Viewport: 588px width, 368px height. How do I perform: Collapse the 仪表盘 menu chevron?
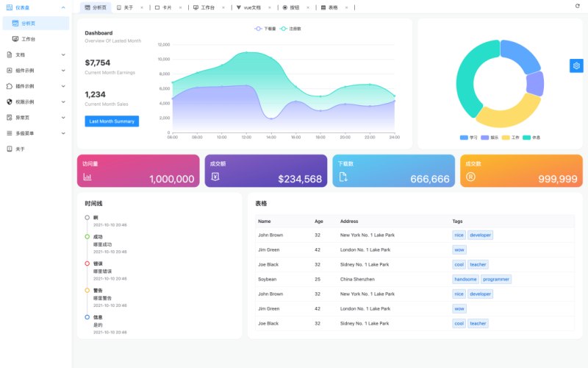[63, 7]
